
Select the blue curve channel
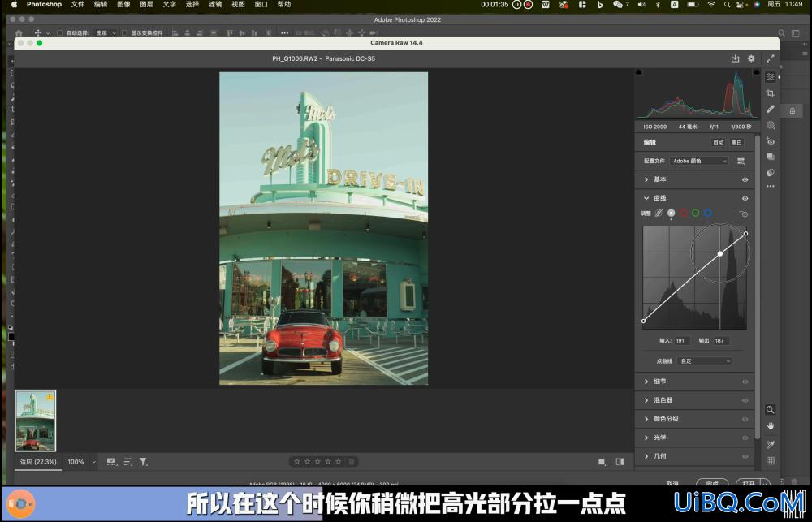coord(708,213)
